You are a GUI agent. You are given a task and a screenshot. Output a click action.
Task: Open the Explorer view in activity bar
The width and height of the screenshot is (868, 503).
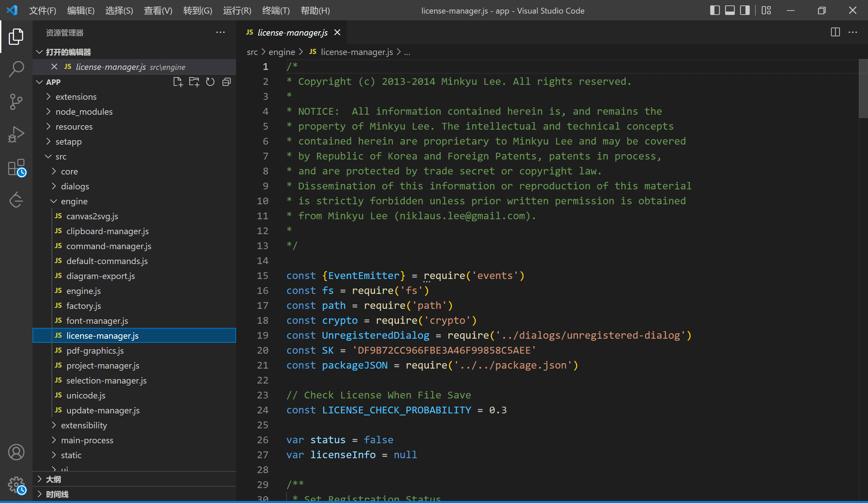[16, 36]
